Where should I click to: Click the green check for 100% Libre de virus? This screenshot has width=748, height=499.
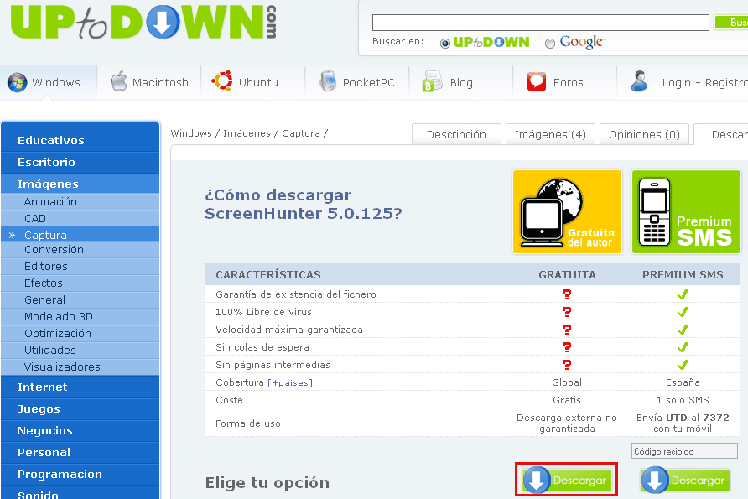683,312
